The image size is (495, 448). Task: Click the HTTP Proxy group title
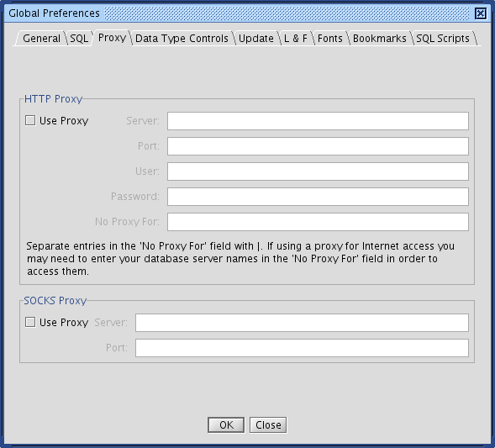tap(53, 99)
